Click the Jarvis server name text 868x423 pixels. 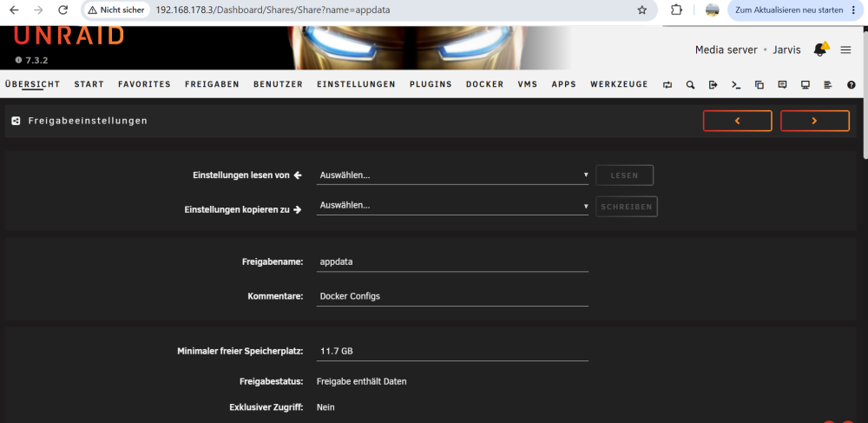(786, 50)
